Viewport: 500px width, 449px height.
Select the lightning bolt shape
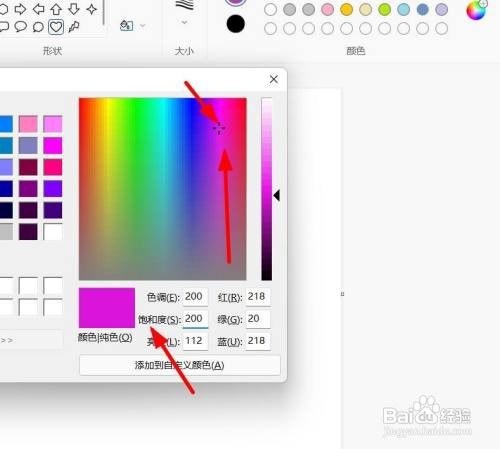pos(74,27)
